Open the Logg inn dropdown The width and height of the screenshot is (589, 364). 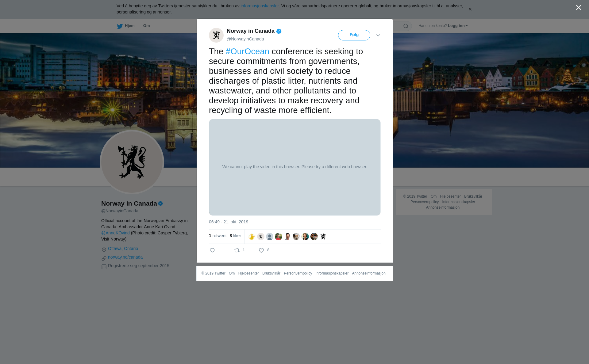point(457,26)
